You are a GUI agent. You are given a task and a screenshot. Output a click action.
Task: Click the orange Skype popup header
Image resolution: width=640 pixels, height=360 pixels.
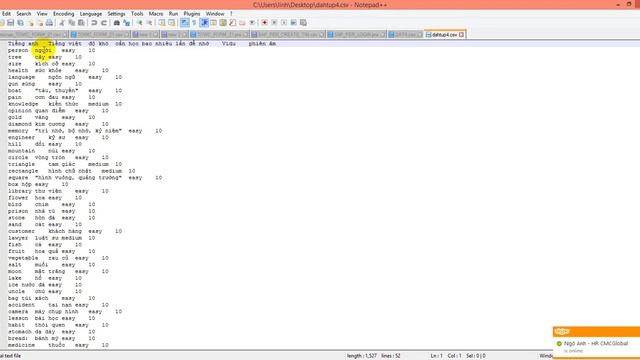[x=596, y=331]
